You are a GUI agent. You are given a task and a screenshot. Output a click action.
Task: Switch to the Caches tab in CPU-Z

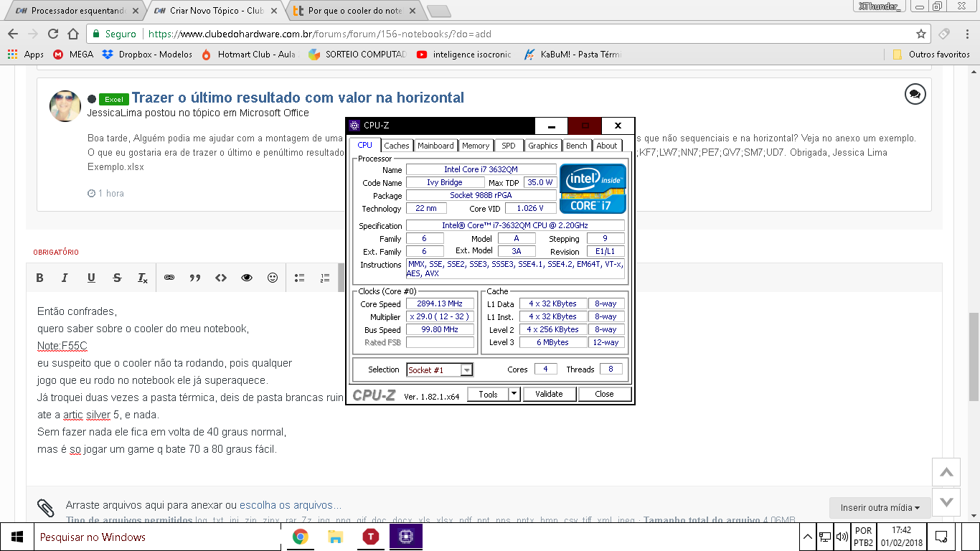click(396, 146)
